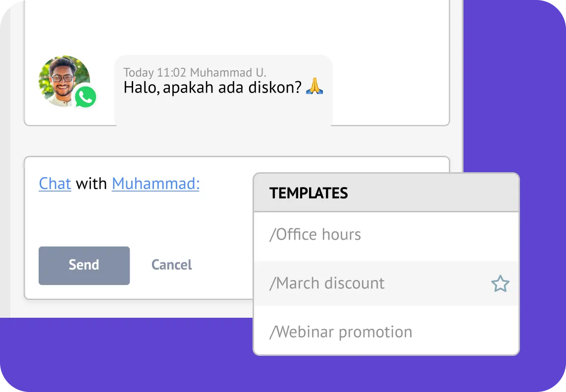Click the praying hands emoji

(x=314, y=88)
